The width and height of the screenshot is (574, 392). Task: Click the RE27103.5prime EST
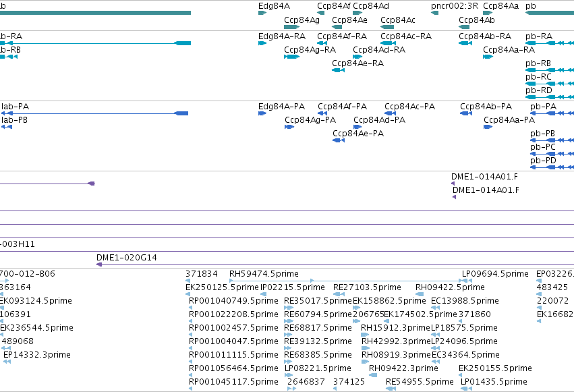(339, 294)
